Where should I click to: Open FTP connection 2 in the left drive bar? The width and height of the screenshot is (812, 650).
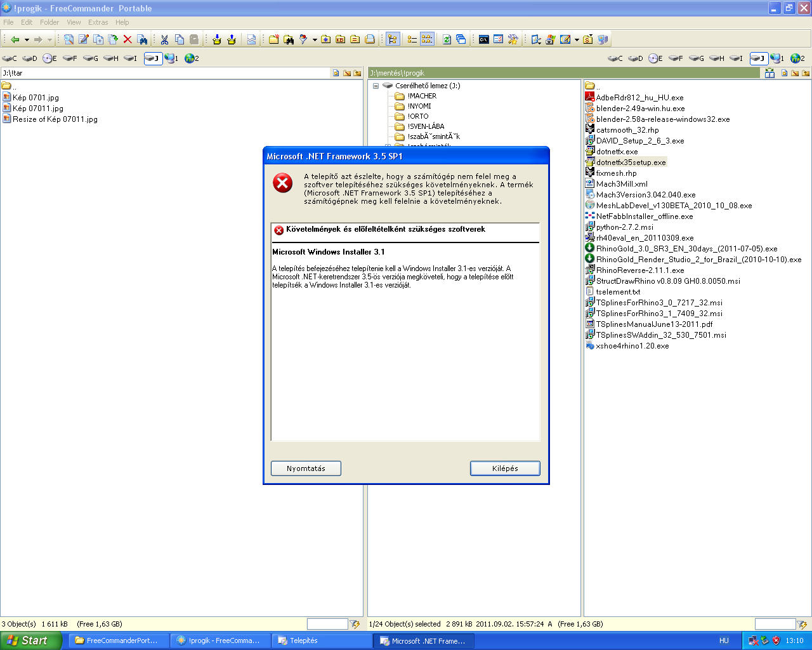[x=192, y=58]
